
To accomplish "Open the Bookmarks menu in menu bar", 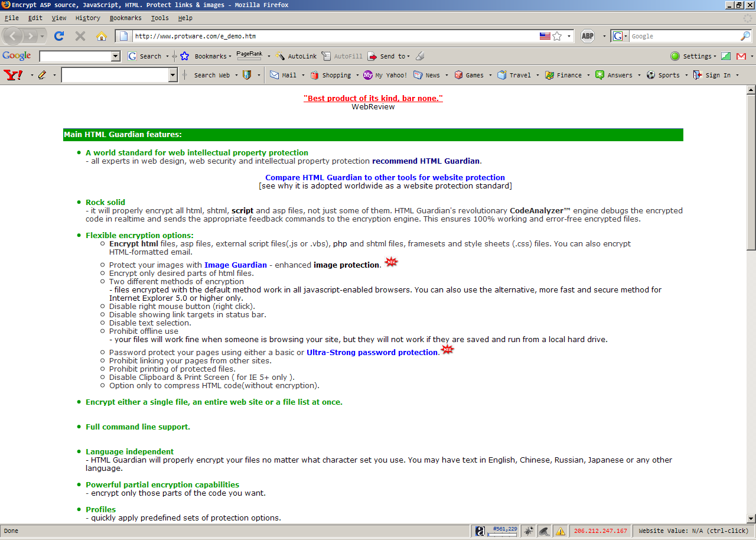I will coord(125,18).
